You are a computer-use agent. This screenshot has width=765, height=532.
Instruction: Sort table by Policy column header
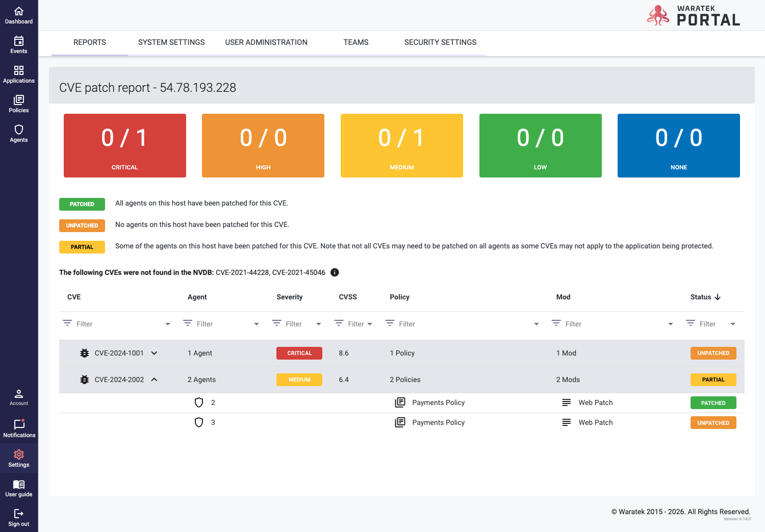tap(400, 297)
